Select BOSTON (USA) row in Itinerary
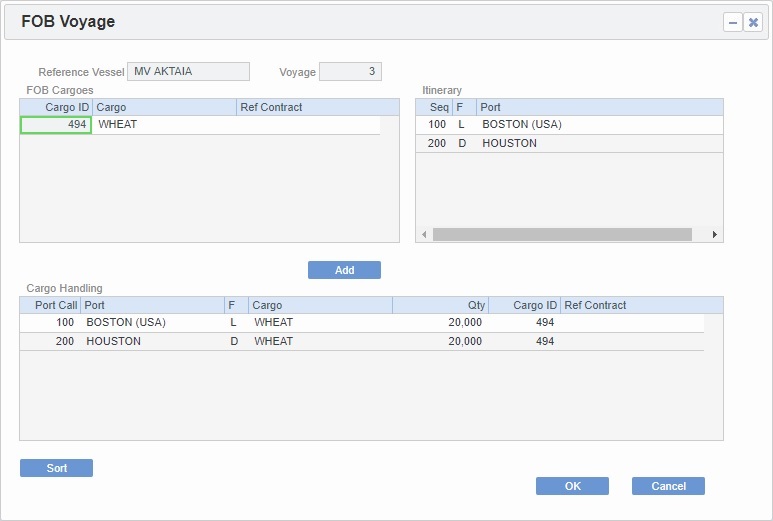This screenshot has width=773, height=521. [x=522, y=125]
